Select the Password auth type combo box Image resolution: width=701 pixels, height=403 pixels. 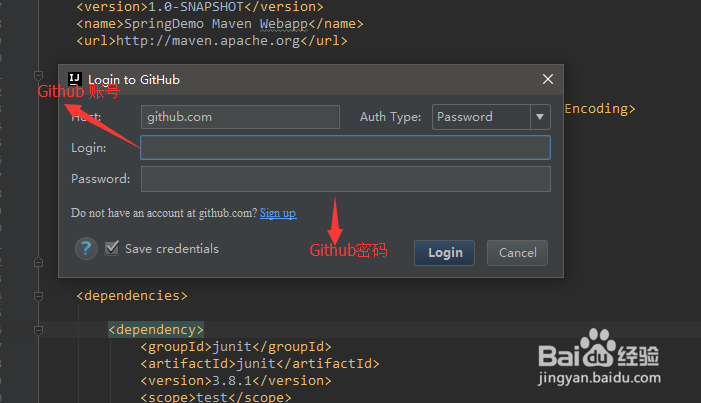click(491, 117)
